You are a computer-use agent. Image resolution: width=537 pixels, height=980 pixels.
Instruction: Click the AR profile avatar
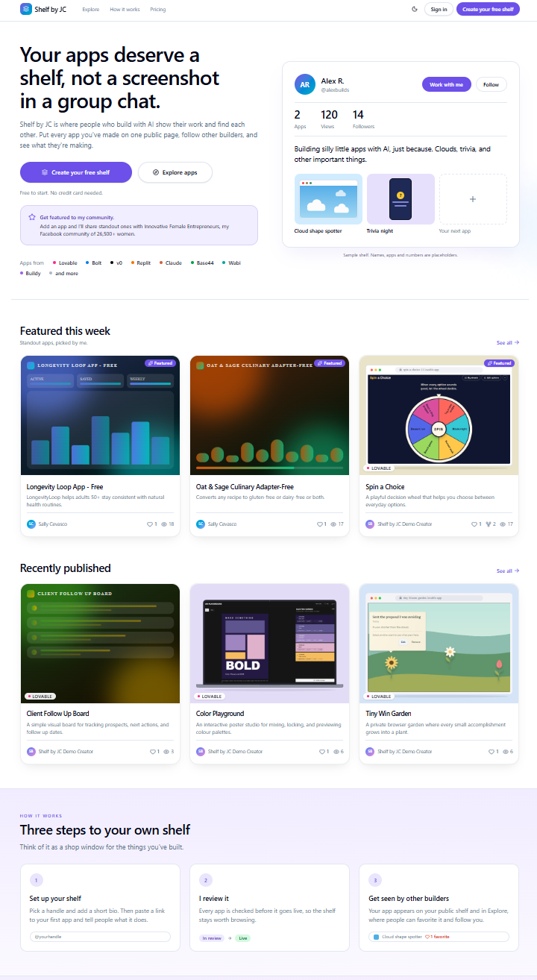point(305,84)
